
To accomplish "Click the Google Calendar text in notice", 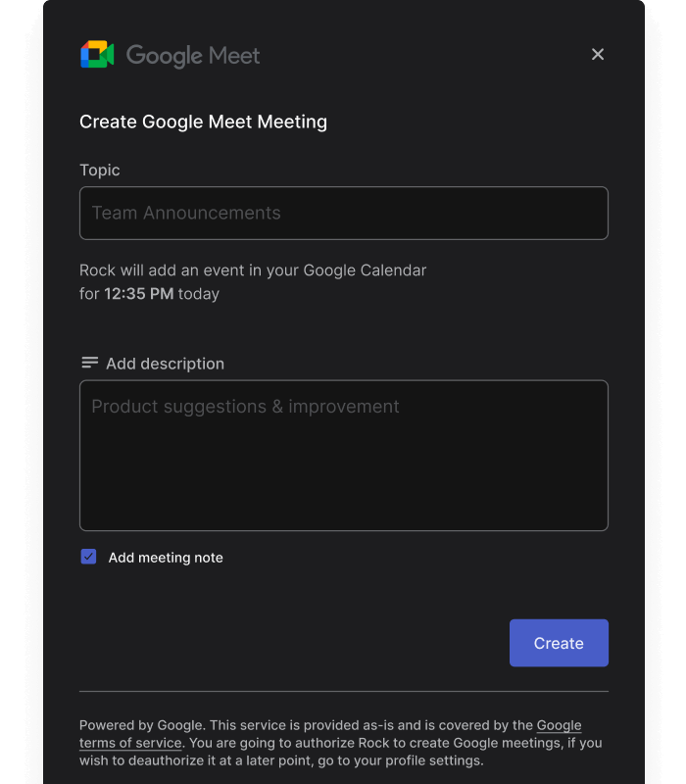I will click(x=365, y=269).
